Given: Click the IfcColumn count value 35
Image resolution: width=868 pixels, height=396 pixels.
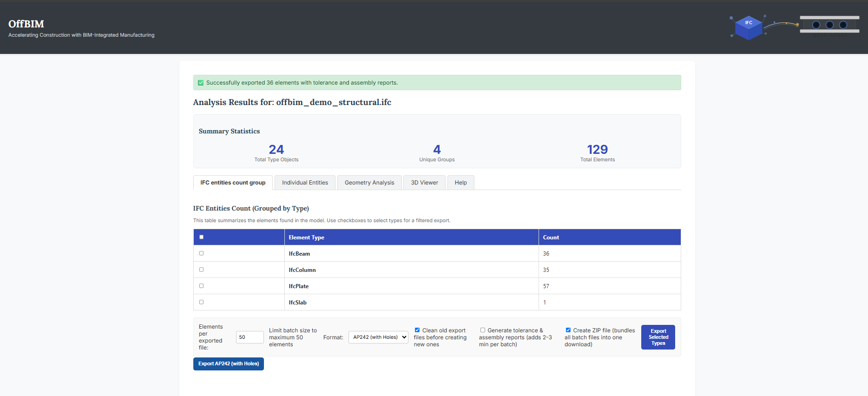Looking at the screenshot, I should 546,270.
